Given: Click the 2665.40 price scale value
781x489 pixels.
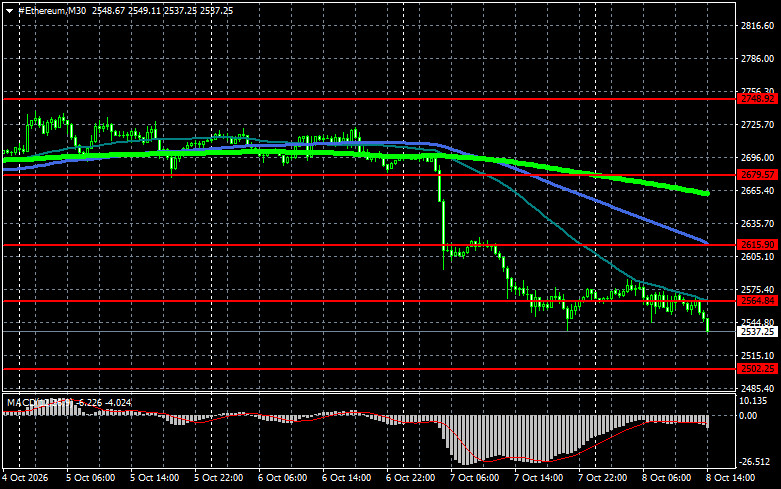Looking at the screenshot, I should coord(758,191).
